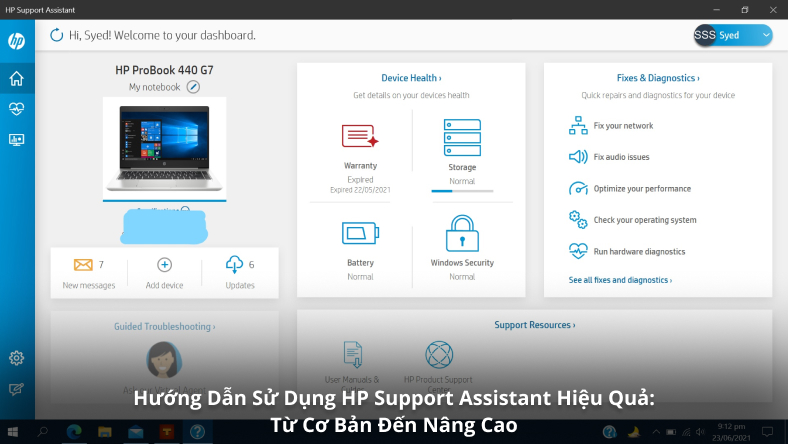This screenshot has height=444, width=788.
Task: Open the Device Health section link
Action: [x=411, y=78]
